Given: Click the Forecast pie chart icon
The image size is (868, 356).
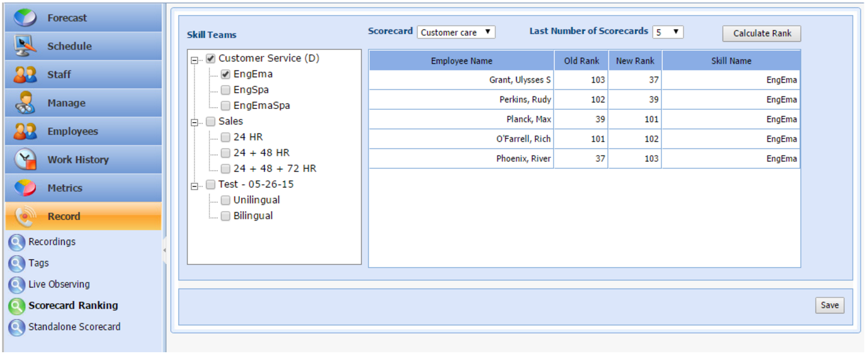Looking at the screenshot, I should pos(25,18).
